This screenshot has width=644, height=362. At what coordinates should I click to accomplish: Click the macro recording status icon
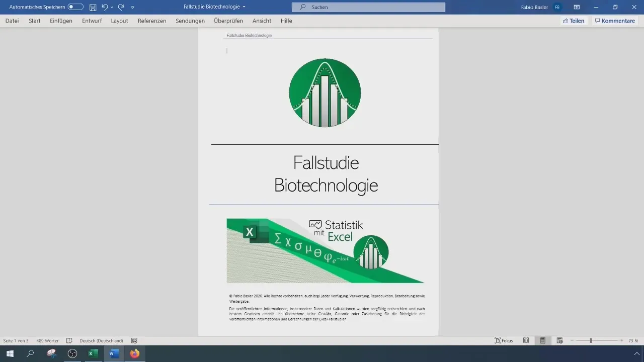[134, 340]
